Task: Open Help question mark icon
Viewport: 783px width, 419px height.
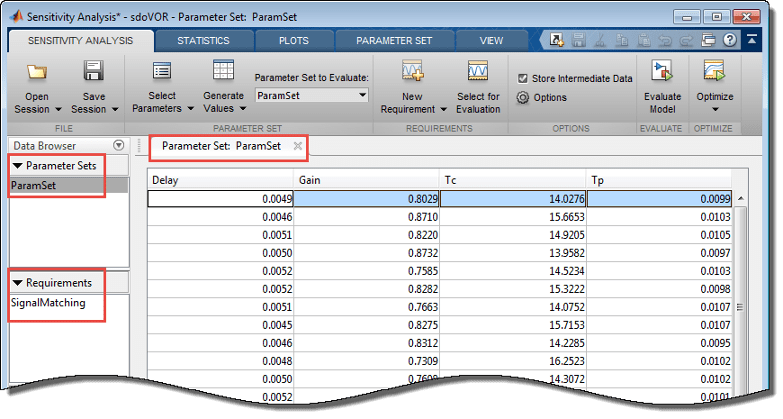Action: coord(730,40)
